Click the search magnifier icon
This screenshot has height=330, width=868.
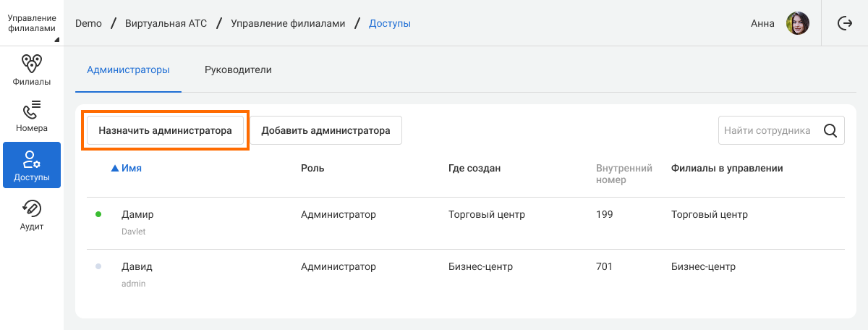[830, 131]
